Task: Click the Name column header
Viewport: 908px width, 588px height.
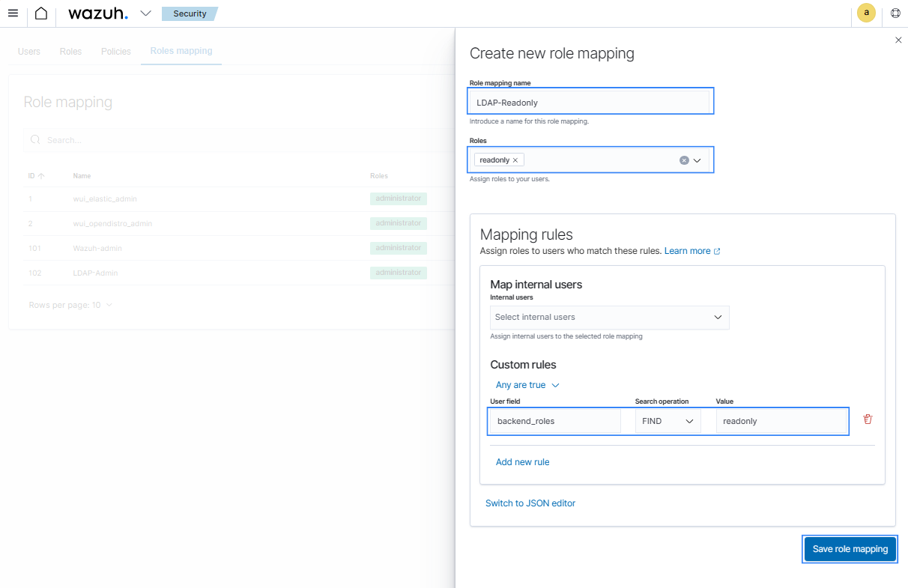Action: point(82,176)
